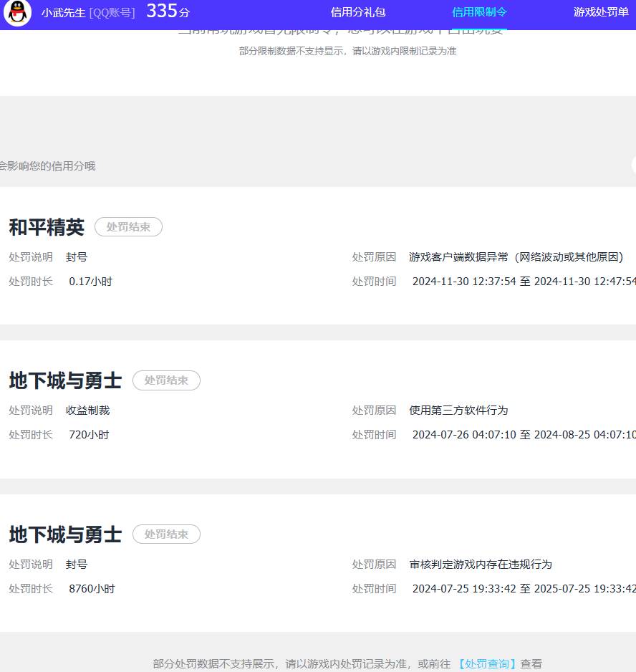Click the QQ penguin avatar icon
This screenshot has height=672, width=636.
17,13
